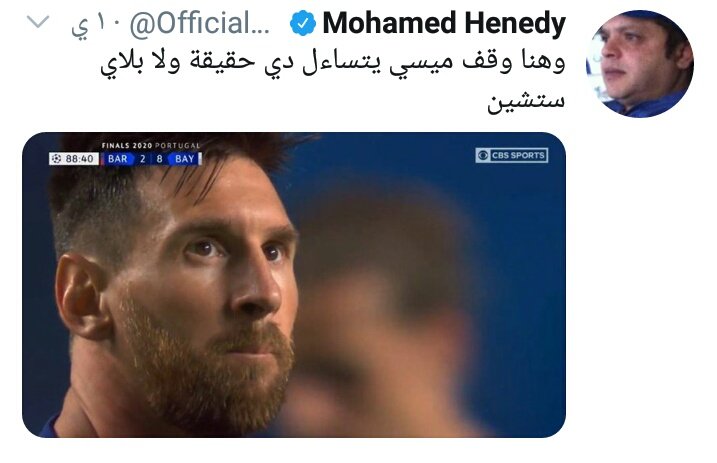Click the Champions League ball icon
This screenshot has height=463, width=717.
tap(56, 159)
